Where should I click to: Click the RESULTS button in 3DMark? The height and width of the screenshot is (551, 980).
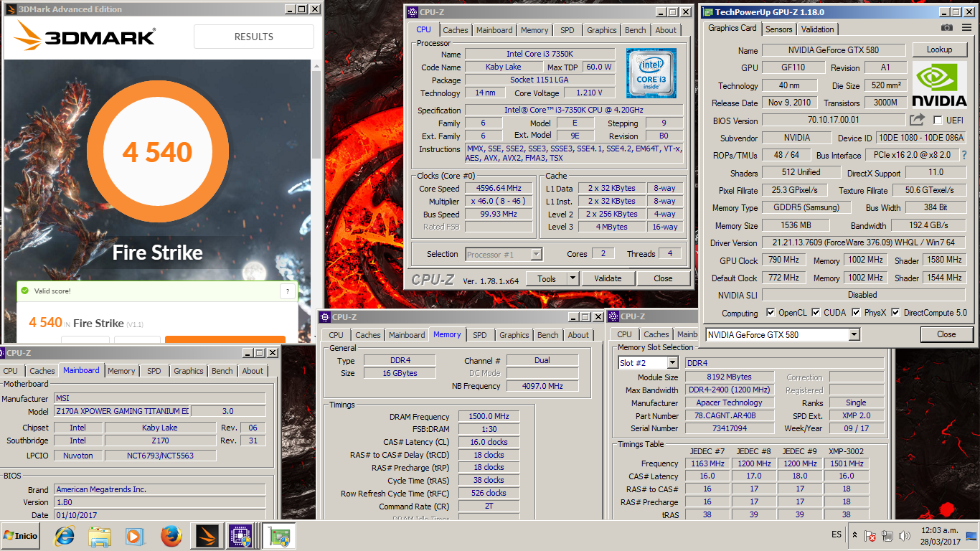[x=254, y=37]
